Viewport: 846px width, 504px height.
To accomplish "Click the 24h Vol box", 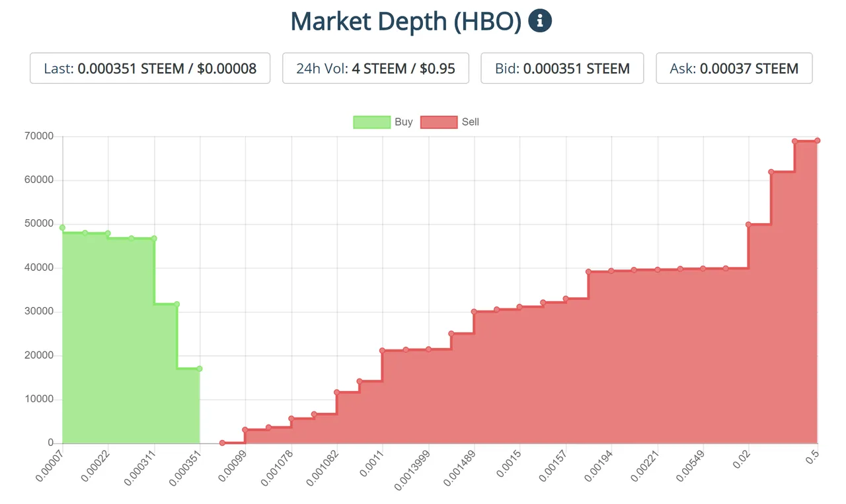I will (375, 68).
